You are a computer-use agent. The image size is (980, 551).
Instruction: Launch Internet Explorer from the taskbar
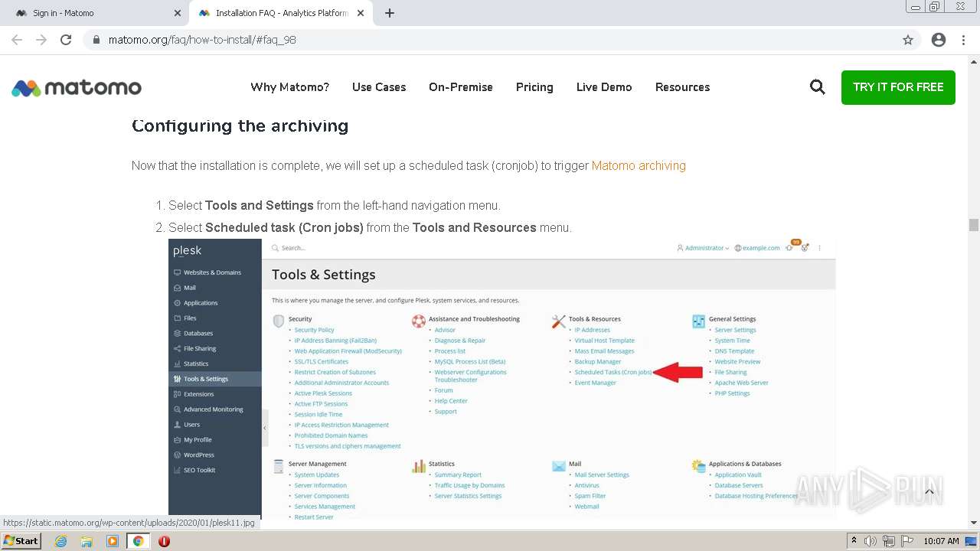(60, 541)
